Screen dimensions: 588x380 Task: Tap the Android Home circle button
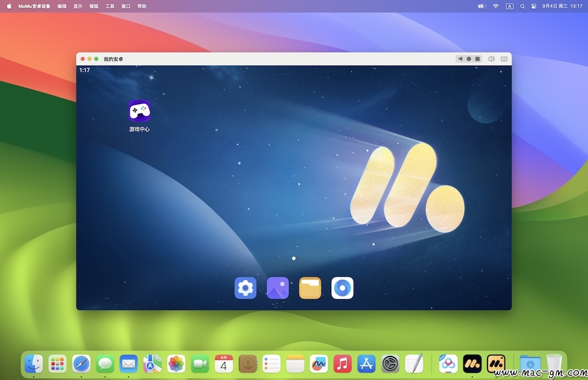pyautogui.click(x=469, y=59)
